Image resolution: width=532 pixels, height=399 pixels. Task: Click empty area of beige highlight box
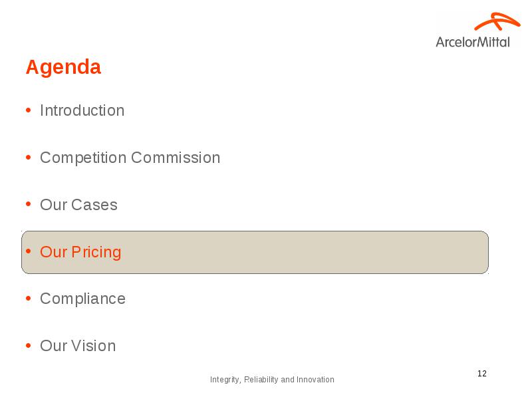pyautogui.click(x=305, y=253)
